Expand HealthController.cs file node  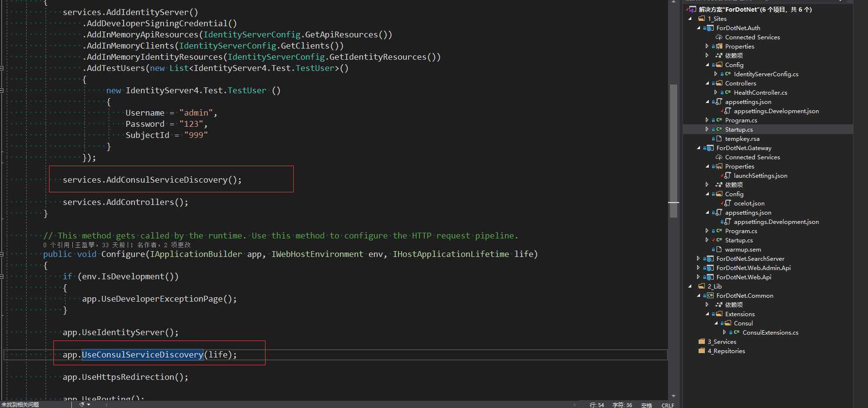click(x=716, y=92)
